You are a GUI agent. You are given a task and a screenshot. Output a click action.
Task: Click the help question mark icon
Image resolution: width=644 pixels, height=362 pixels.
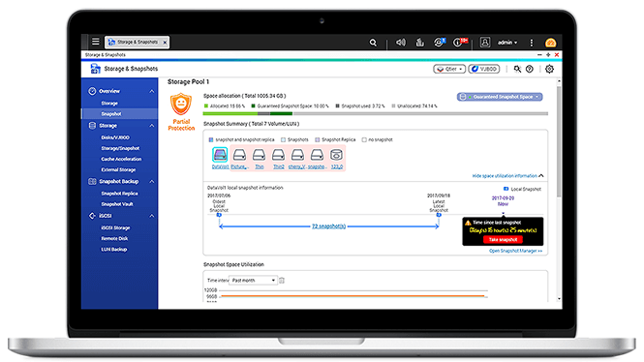point(530,69)
